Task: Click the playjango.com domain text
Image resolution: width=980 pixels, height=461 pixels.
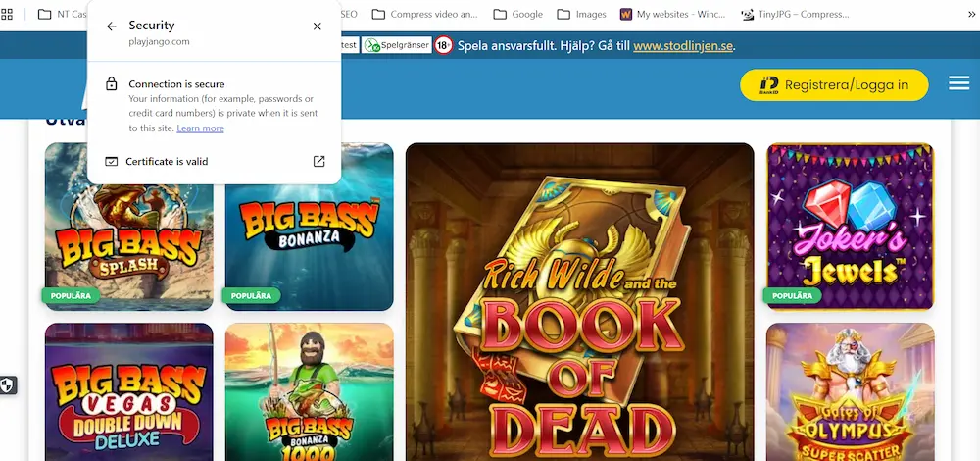Action: tap(159, 42)
